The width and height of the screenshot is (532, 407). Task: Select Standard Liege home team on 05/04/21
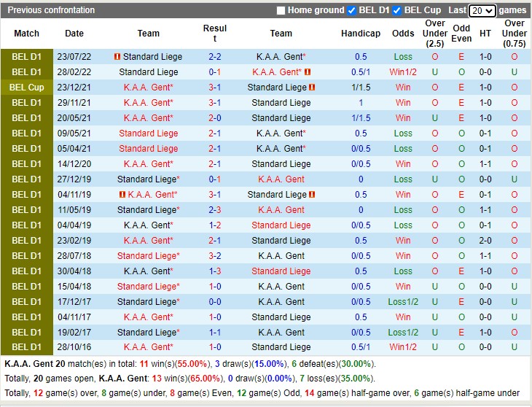(148, 148)
